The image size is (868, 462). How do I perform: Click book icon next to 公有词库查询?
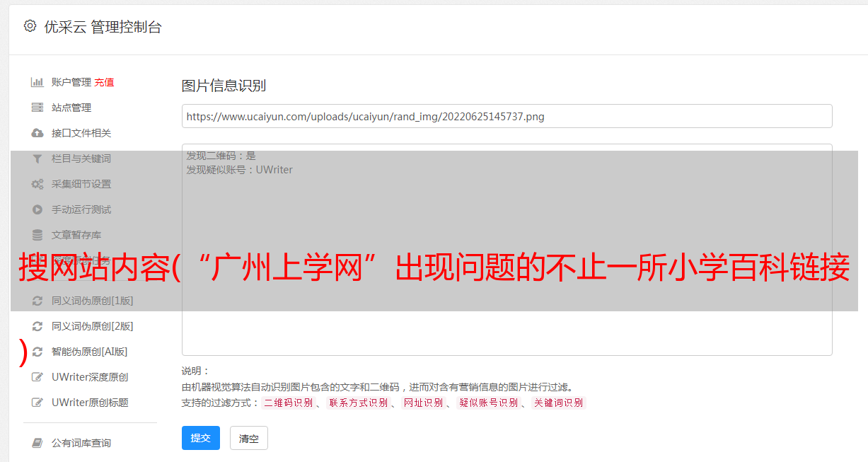(x=37, y=443)
